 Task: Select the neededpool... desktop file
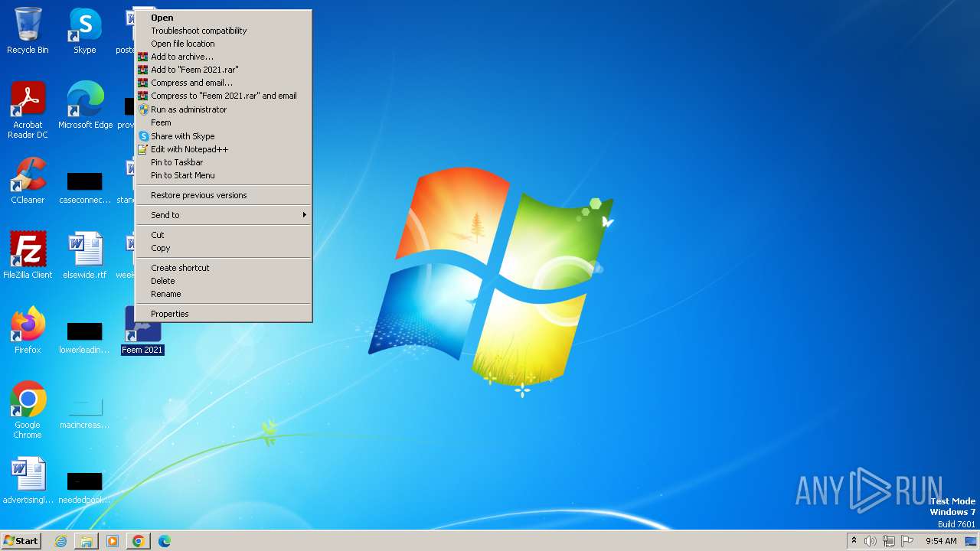pos(84,488)
